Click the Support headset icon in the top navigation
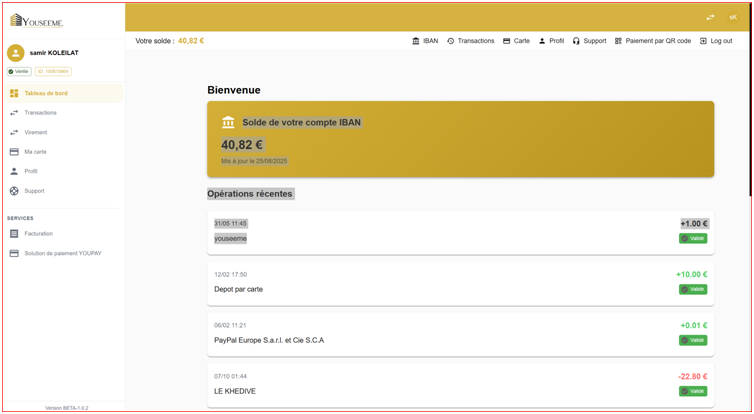This screenshot has width=754, height=414. 576,41
